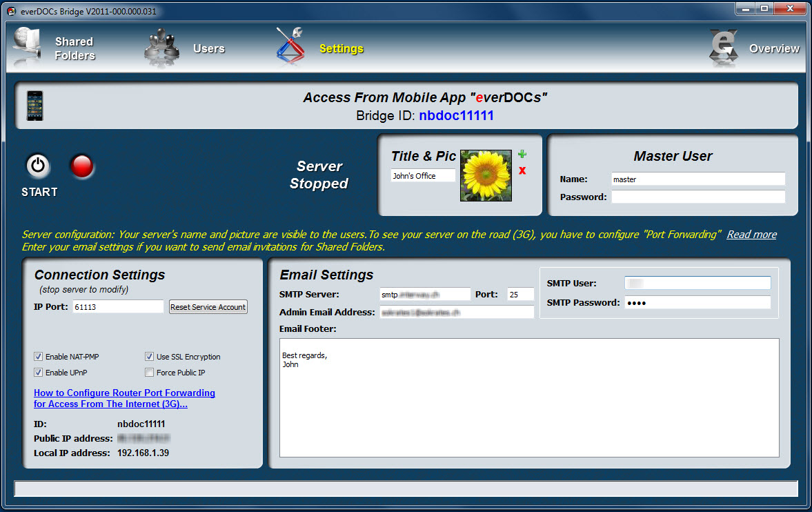Click the 'Best regards,' footer line
This screenshot has width=812, height=512.
point(304,355)
